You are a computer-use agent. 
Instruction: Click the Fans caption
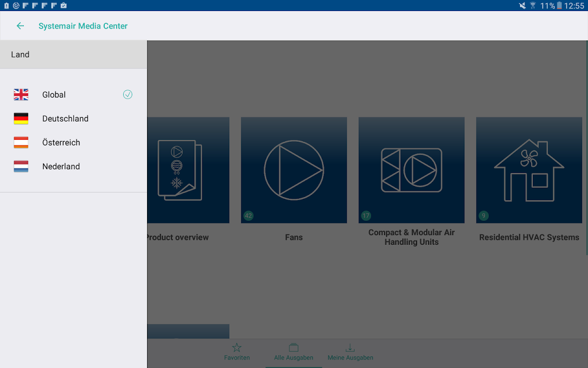[294, 237]
